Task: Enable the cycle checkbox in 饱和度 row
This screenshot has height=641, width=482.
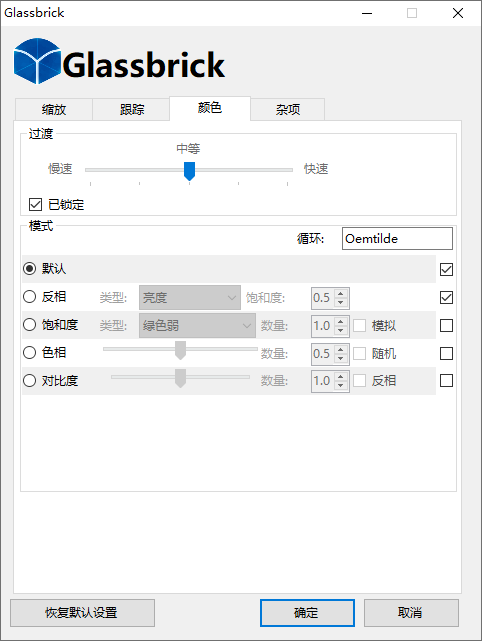Action: 446,325
